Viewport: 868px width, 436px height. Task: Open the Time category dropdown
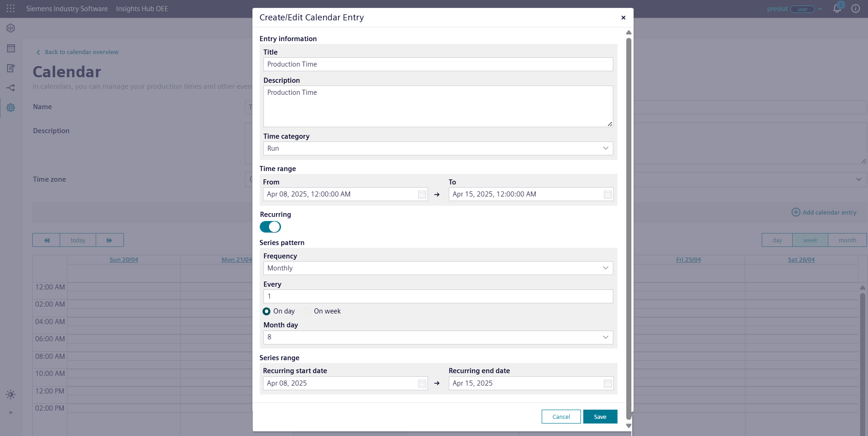pos(438,148)
